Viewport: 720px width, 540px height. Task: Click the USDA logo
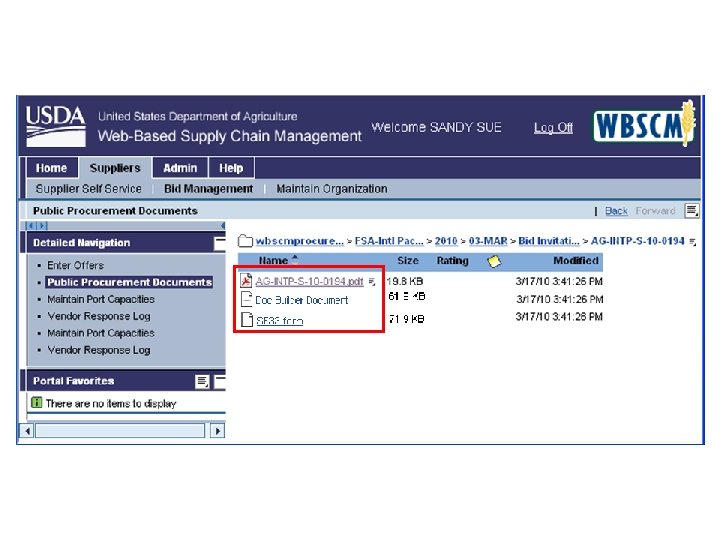click(x=56, y=126)
